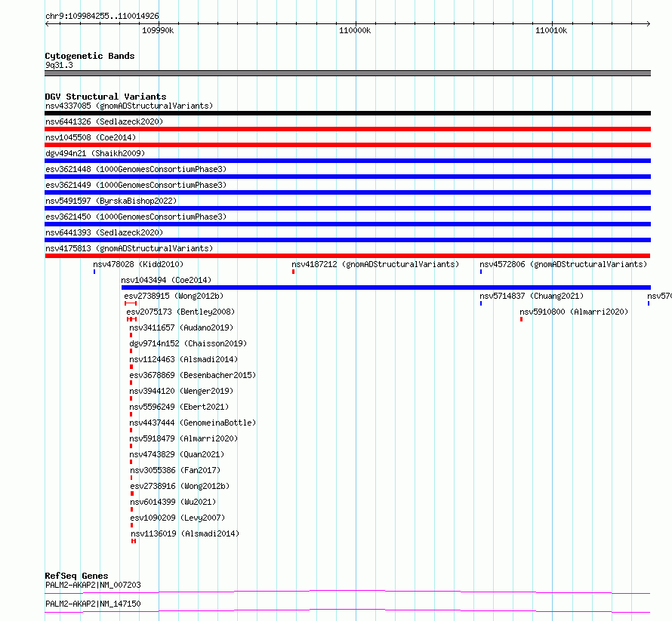Click dgv494n21 (Shaikh2009) label

95,153
